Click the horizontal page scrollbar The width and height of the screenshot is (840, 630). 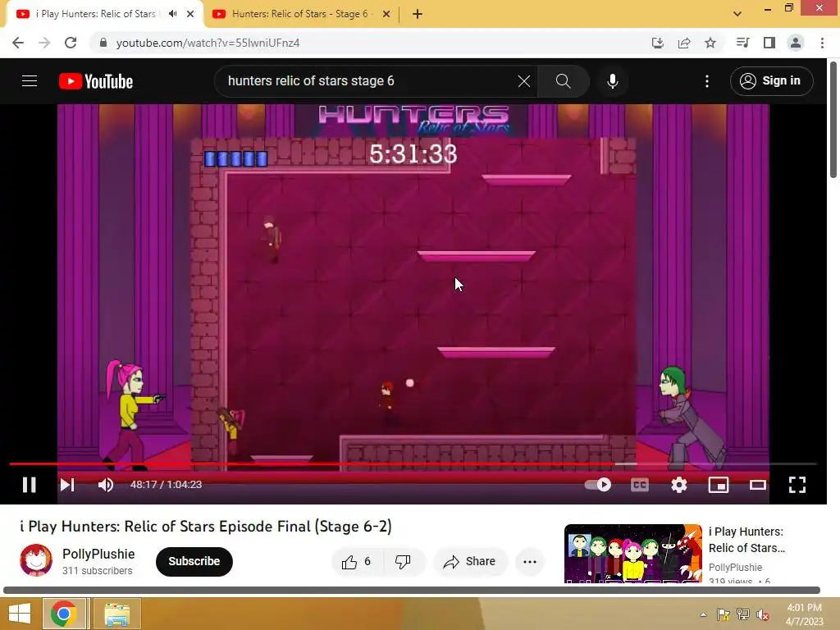click(x=412, y=591)
